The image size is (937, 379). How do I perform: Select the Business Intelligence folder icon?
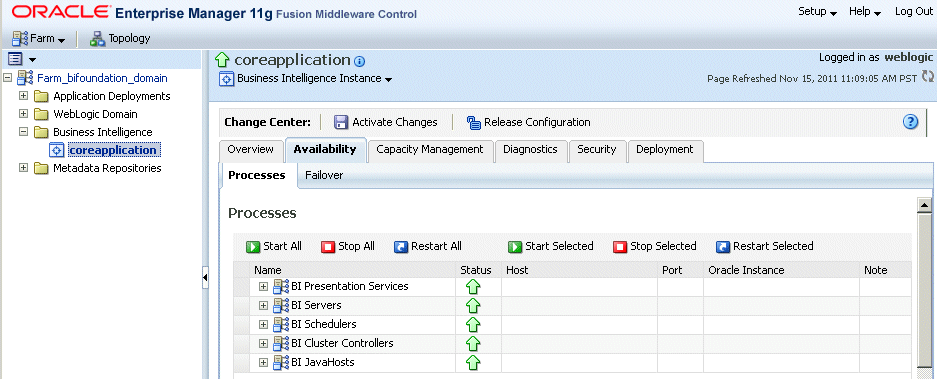click(41, 132)
